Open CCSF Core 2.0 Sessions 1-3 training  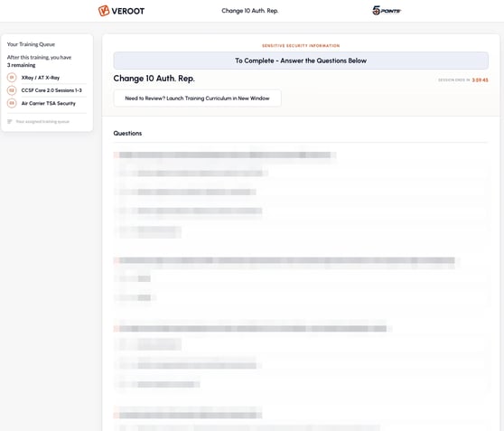[x=51, y=90]
